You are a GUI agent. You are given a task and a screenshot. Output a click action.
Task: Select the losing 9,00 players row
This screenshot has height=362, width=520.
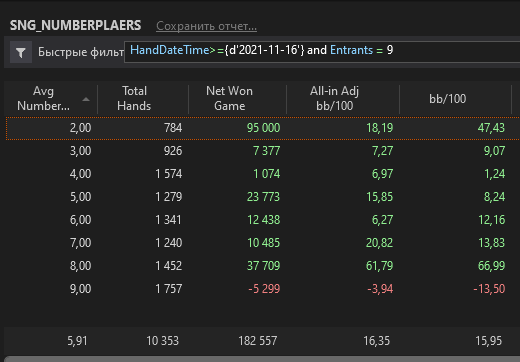coord(263,289)
